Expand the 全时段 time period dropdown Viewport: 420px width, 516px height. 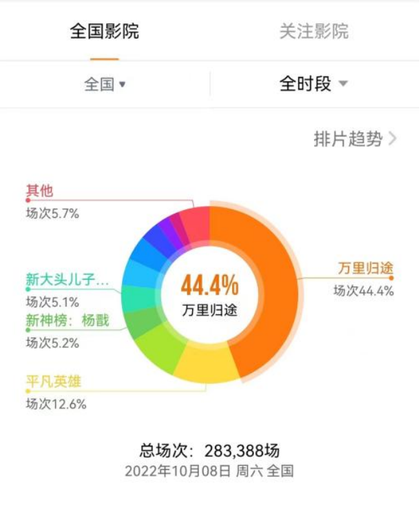[x=313, y=83]
